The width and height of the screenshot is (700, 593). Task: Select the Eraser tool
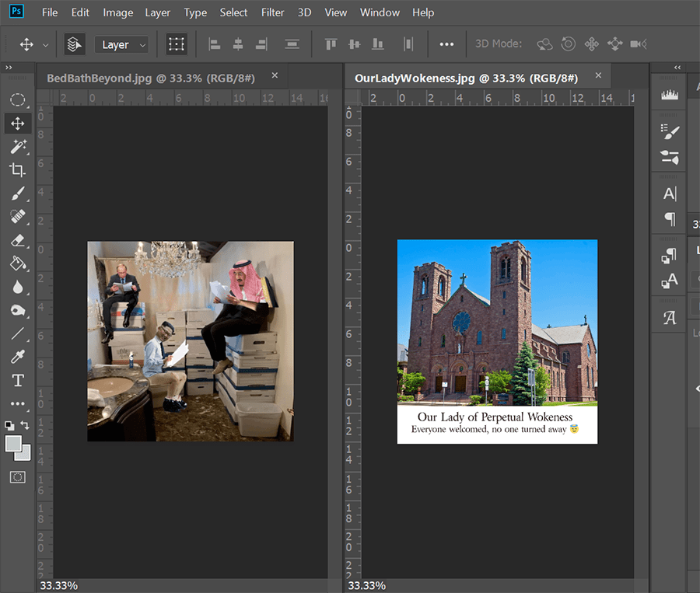pos(19,240)
